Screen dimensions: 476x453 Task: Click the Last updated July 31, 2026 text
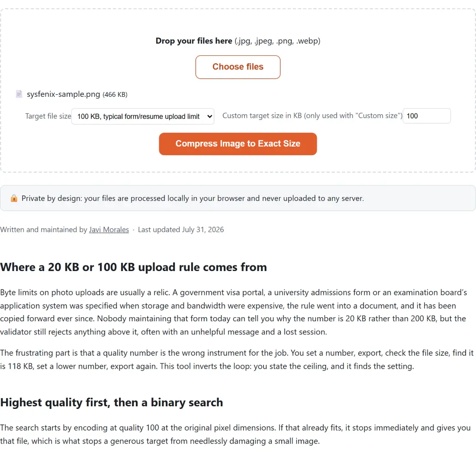(180, 230)
